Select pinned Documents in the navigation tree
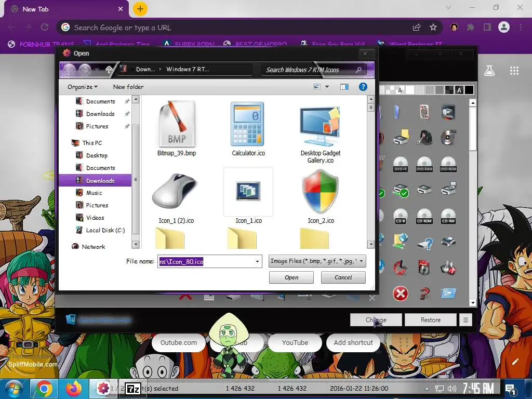The width and height of the screenshot is (532, 399). coord(100,101)
